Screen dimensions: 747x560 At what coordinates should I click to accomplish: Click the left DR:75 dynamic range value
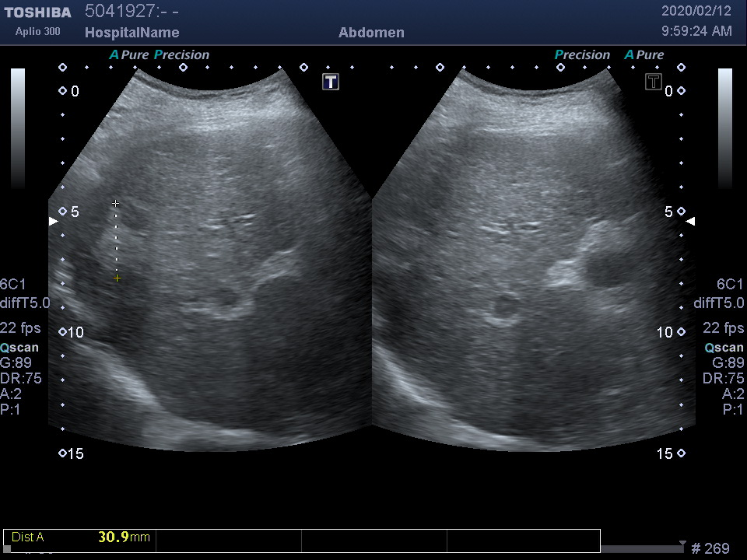pyautogui.click(x=21, y=379)
